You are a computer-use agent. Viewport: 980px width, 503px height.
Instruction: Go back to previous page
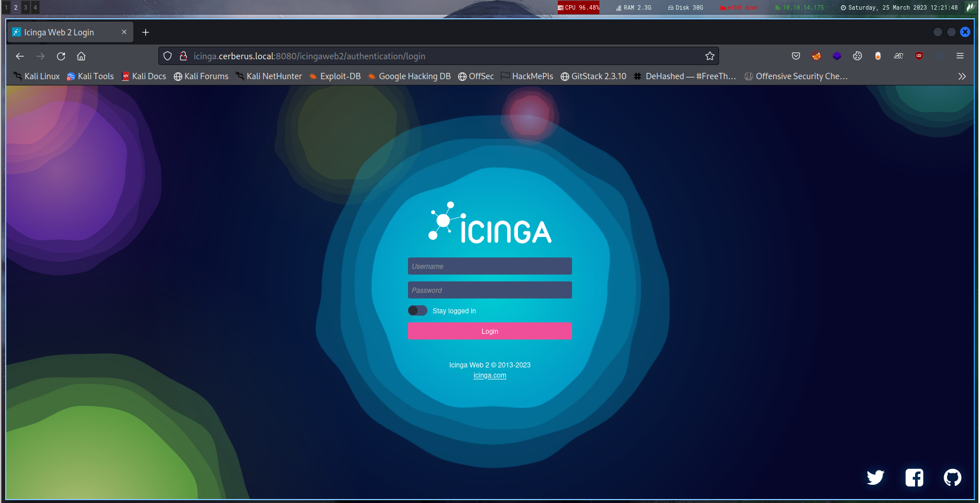point(20,56)
